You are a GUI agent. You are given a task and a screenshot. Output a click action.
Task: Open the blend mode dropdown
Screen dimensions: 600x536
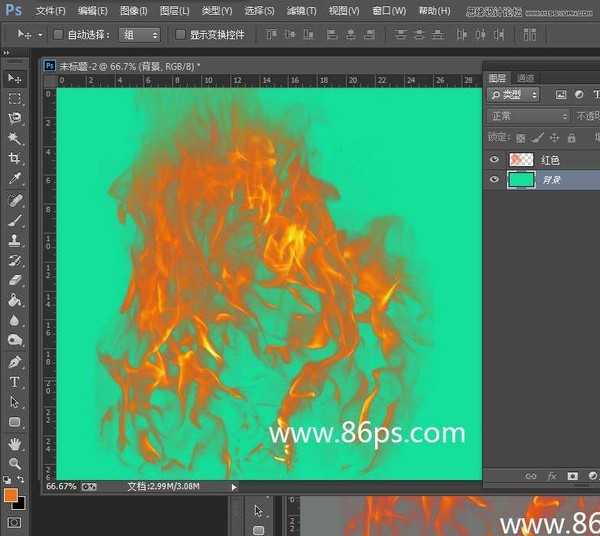528,116
